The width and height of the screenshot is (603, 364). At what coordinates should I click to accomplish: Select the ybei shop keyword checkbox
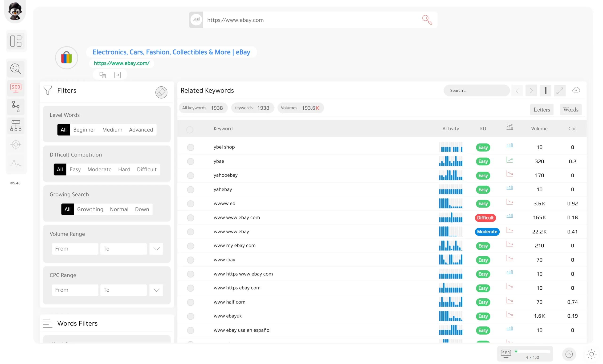[x=190, y=147]
